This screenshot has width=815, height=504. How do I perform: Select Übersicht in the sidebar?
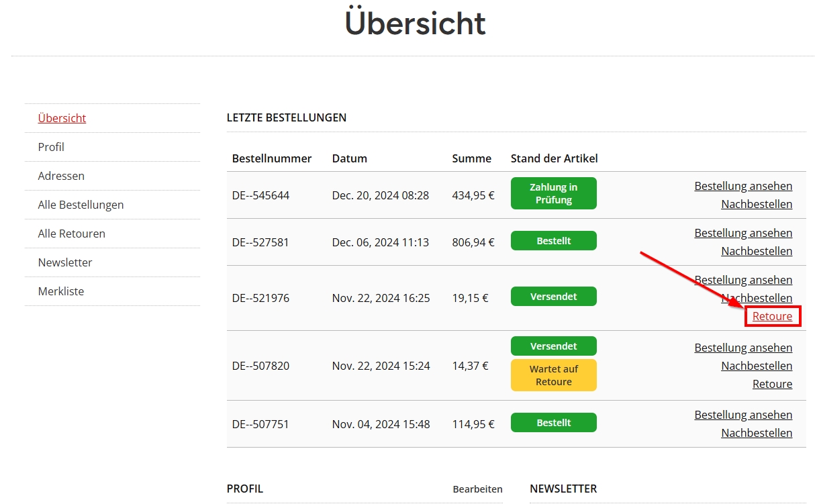click(62, 117)
